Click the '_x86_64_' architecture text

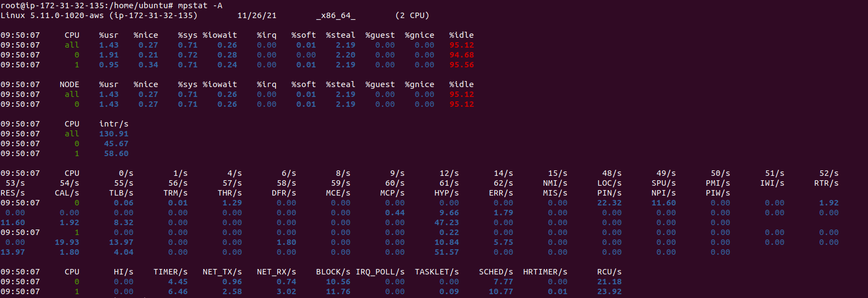[x=336, y=15]
